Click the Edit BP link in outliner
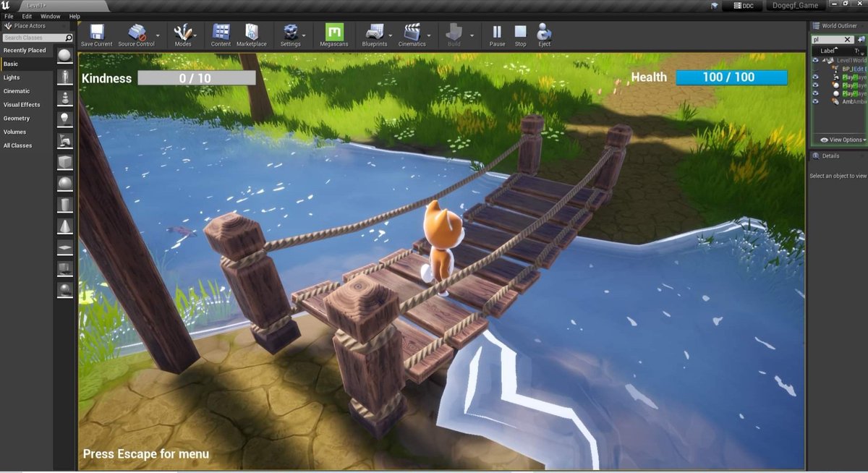Viewport: 868px width, 473px height. (861, 69)
